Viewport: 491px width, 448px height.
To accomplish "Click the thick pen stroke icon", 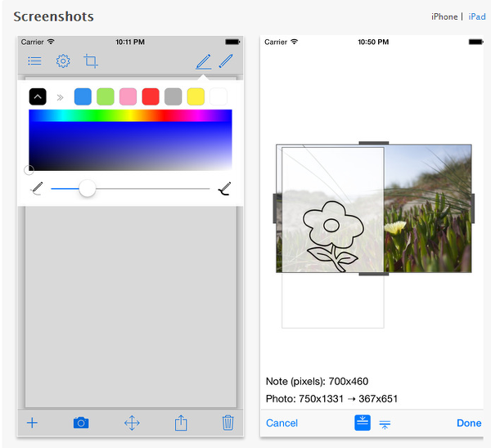I will pos(225,189).
